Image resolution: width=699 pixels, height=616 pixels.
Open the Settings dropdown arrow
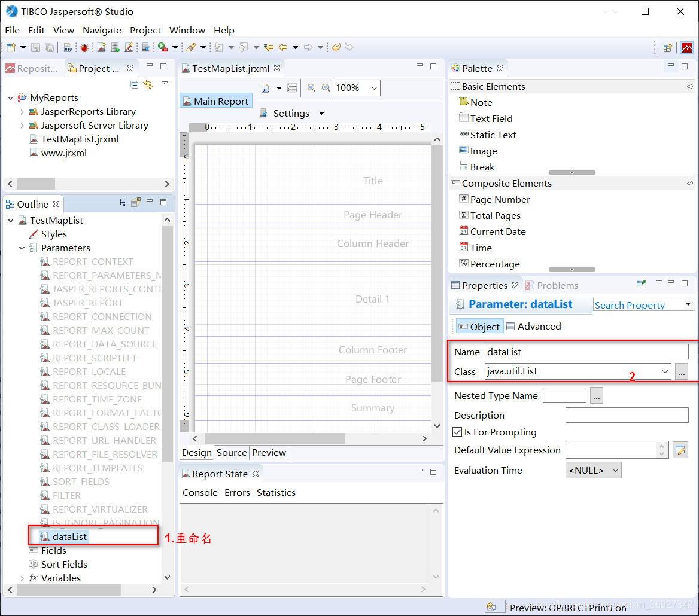(x=321, y=113)
